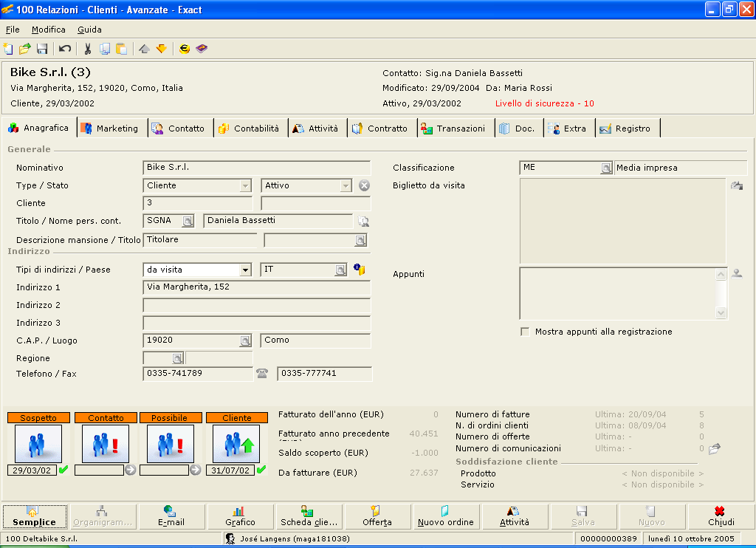Click the E-mail button
The width and height of the screenshot is (756, 548).
pyautogui.click(x=171, y=516)
